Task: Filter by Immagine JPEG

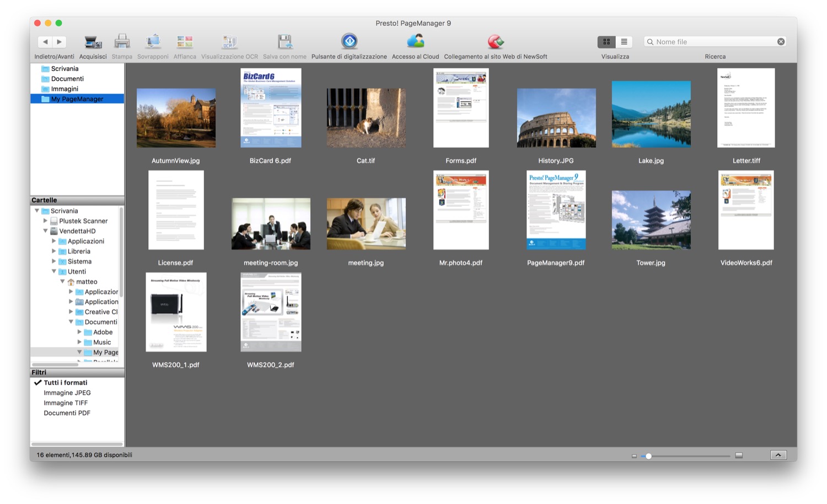Action: click(x=67, y=393)
